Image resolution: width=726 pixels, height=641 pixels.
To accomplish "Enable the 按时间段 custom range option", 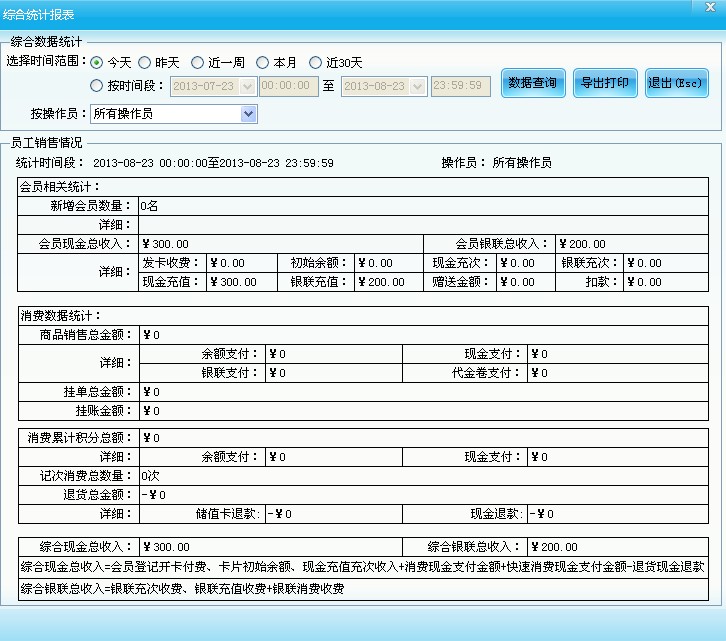I will 96,86.
